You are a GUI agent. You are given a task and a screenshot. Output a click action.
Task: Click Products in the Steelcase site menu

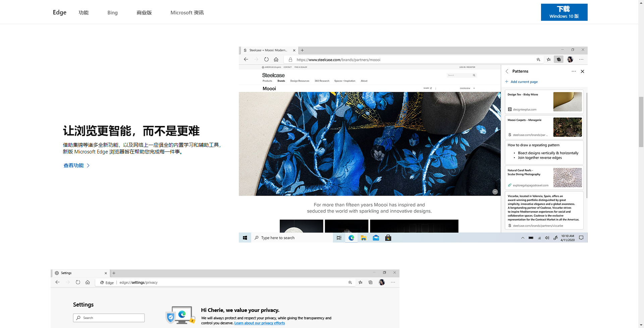[267, 81]
